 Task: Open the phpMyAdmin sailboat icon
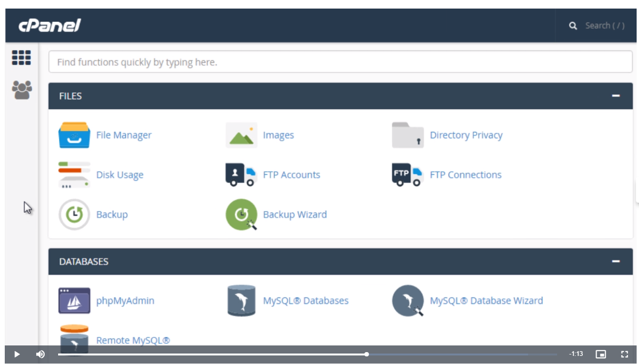tap(74, 300)
